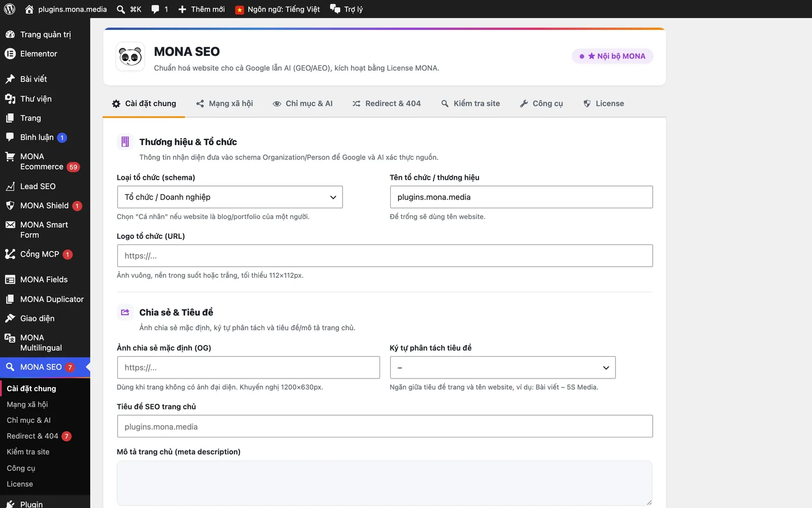
Task: Click the Trợ lý chat icon
Action: tap(335, 9)
